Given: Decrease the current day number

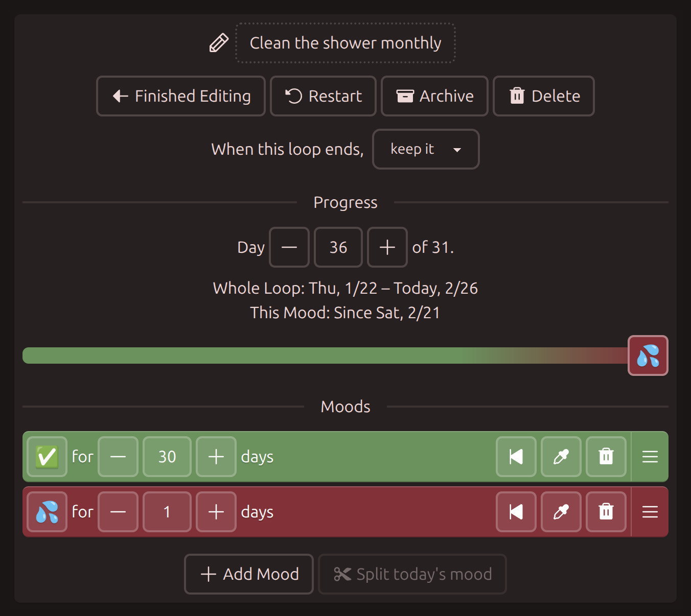Looking at the screenshot, I should click(x=289, y=247).
